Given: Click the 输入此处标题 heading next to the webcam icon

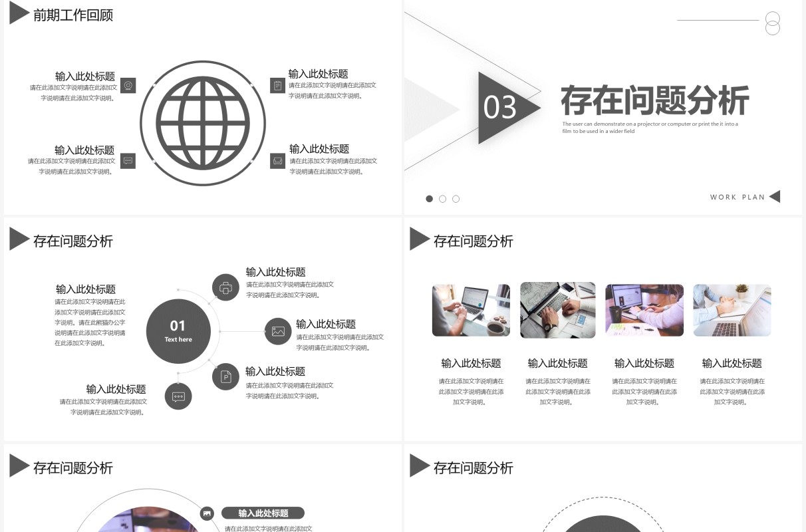Looking at the screenshot, I should pyautogui.click(x=85, y=76).
